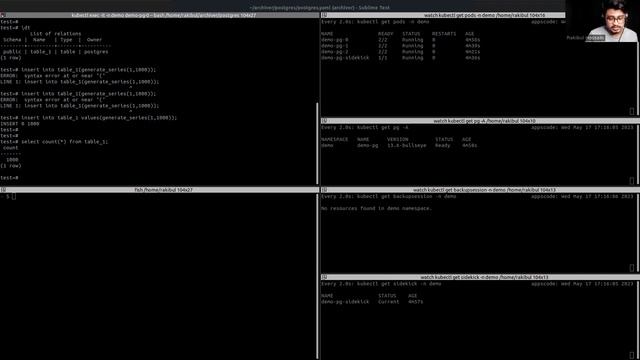Select the 'watch kubectl get backupsession' pane title
Viewport: 640px width, 360px height.
click(484, 190)
